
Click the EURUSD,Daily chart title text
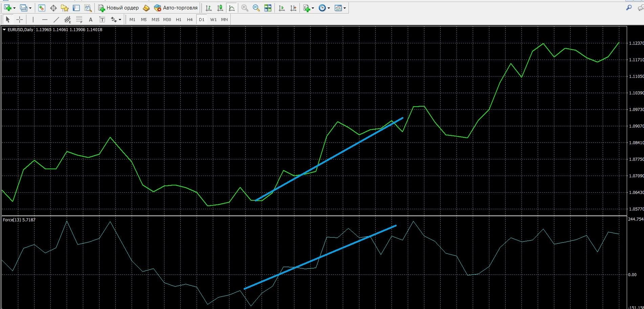pyautogui.click(x=20, y=29)
